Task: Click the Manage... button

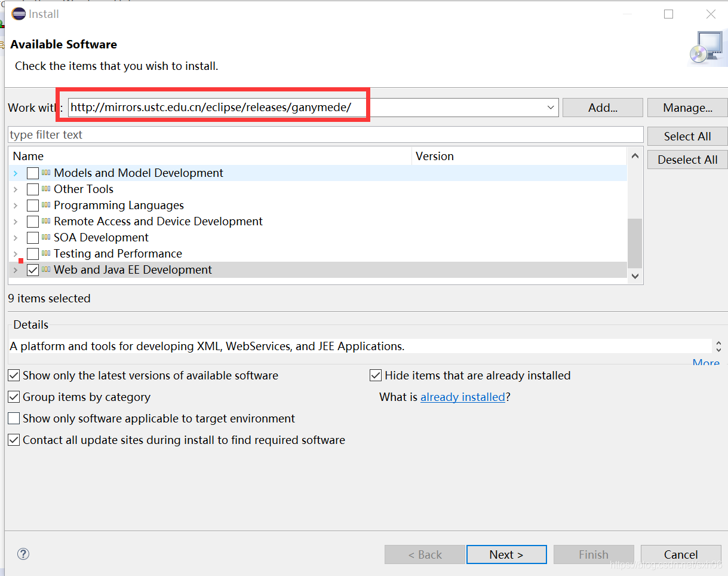Action: (x=687, y=108)
